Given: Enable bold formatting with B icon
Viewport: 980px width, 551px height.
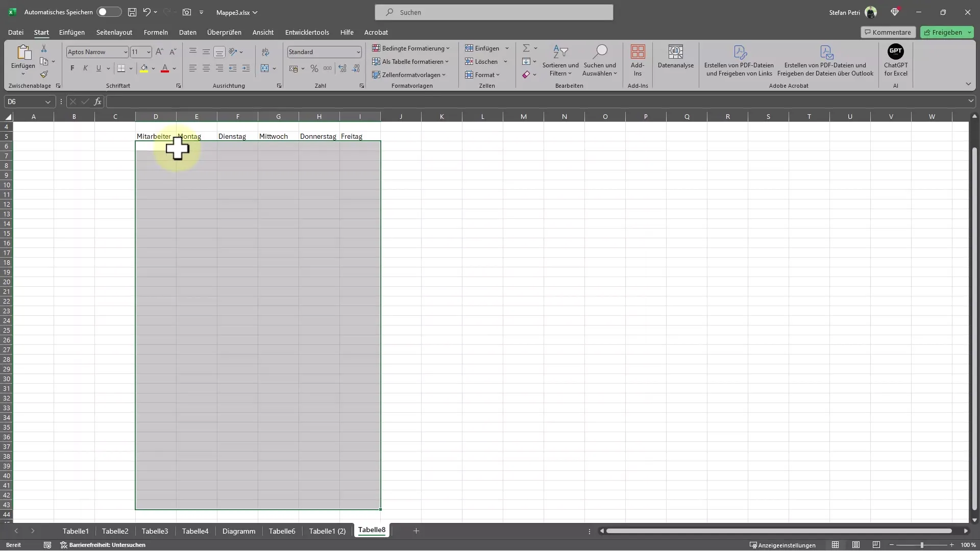Looking at the screenshot, I should coord(72,68).
